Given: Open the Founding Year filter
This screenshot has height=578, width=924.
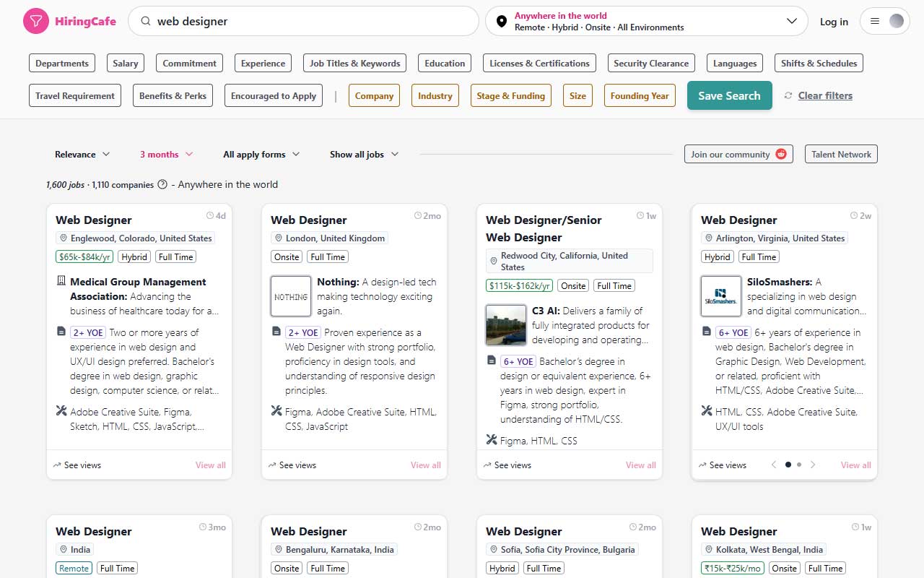Looking at the screenshot, I should pos(640,95).
